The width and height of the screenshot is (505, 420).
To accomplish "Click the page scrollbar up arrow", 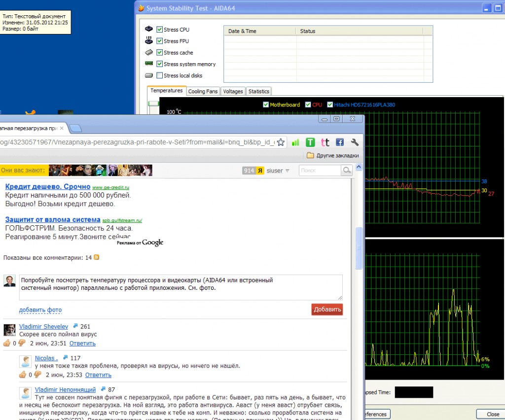I will click(359, 167).
